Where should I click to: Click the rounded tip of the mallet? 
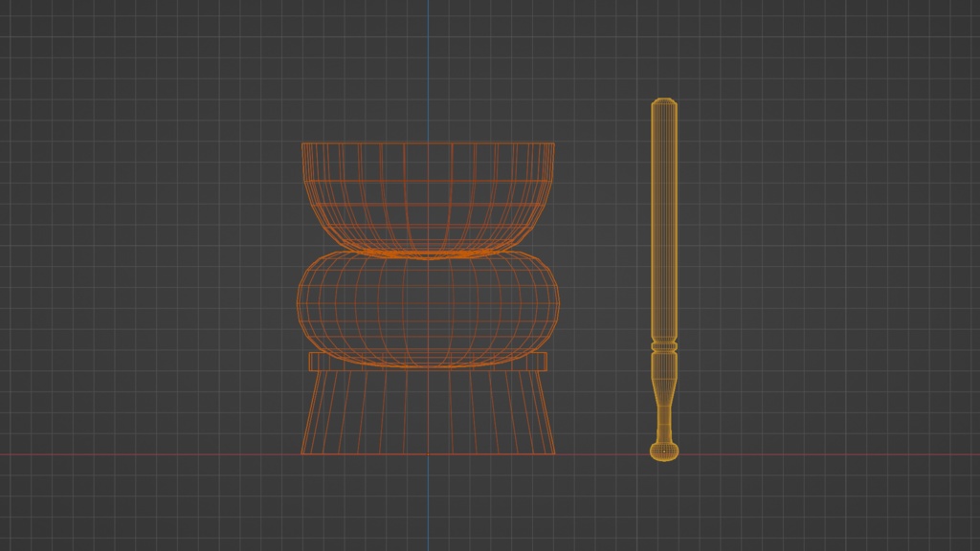point(664,452)
